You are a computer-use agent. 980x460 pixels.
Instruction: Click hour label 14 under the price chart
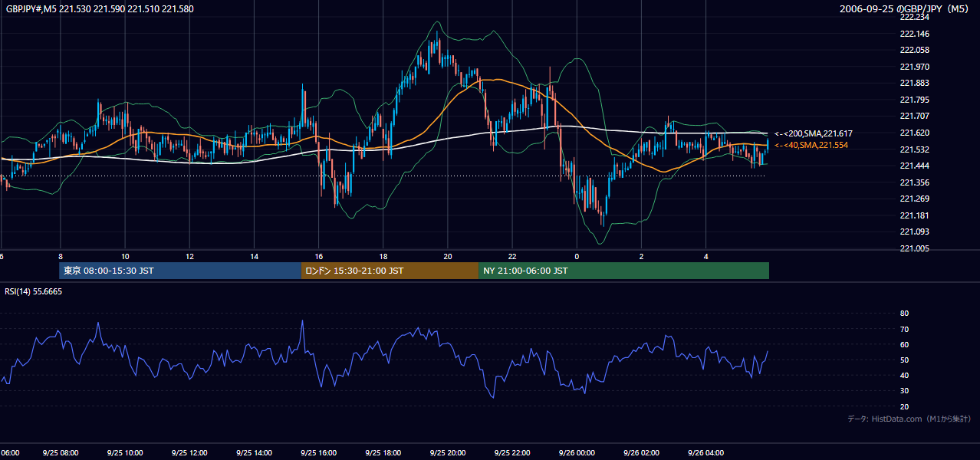[255, 257]
